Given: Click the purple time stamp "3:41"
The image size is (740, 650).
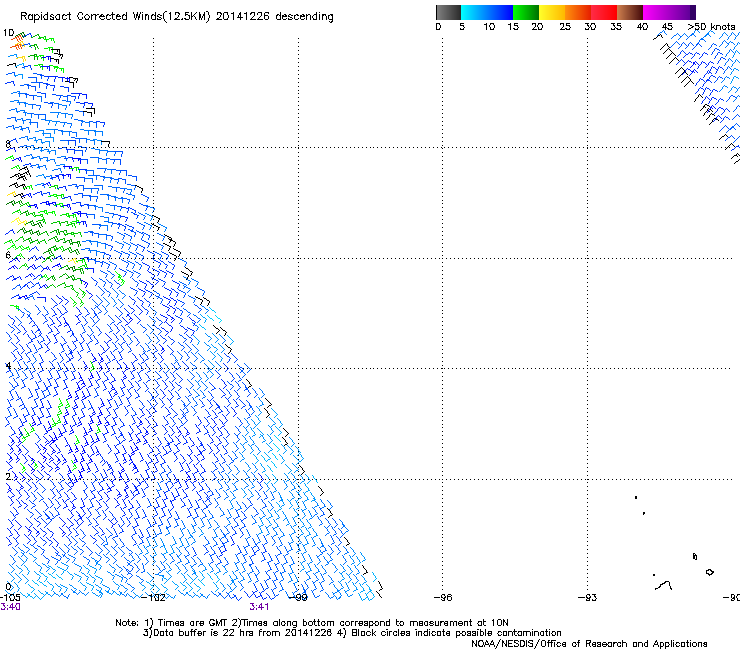Looking at the screenshot, I should click(x=259, y=607).
